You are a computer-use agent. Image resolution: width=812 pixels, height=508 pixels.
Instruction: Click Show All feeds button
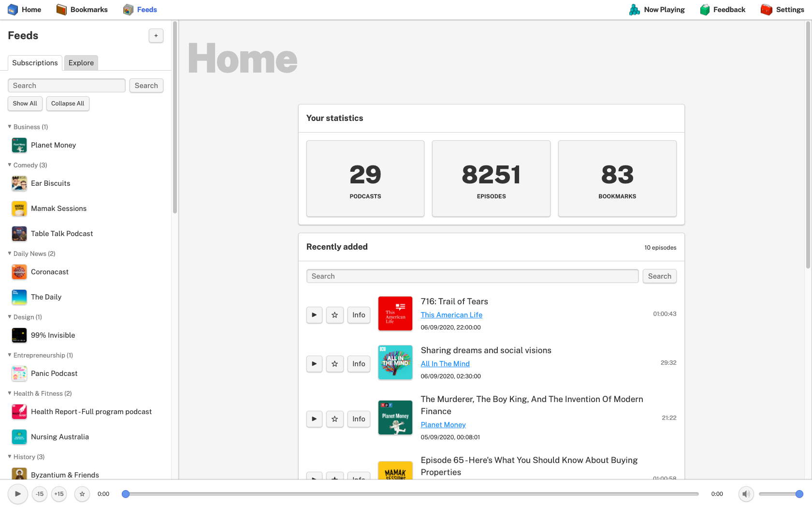click(x=25, y=104)
